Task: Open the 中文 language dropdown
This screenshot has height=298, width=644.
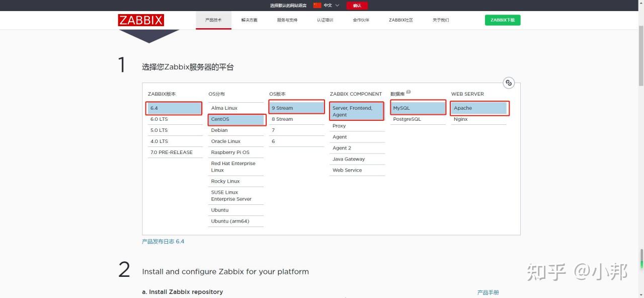Action: pos(332,5)
